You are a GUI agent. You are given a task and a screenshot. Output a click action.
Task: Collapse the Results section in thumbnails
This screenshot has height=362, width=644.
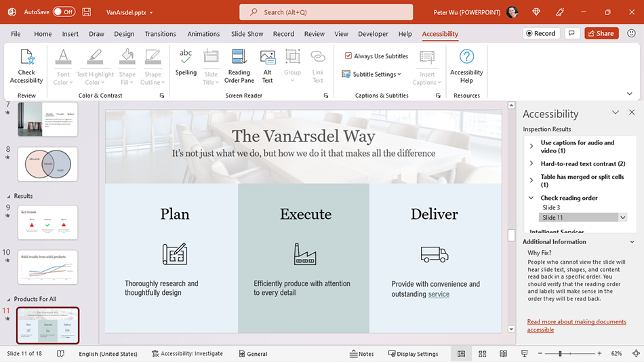(9, 197)
